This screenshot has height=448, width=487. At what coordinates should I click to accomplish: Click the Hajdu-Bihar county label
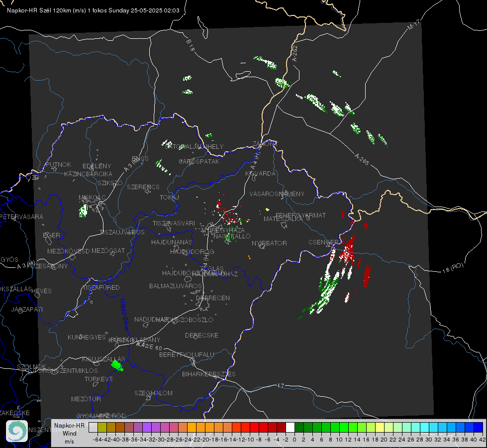coord(124,314)
